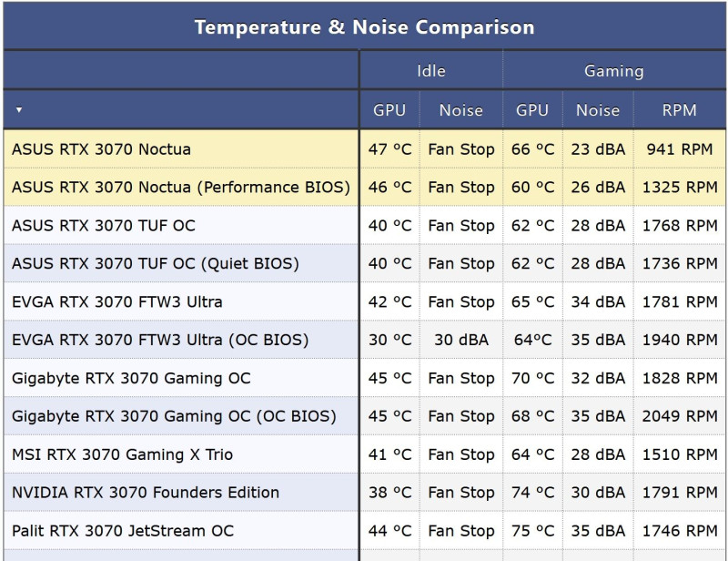This screenshot has width=728, height=561.
Task: Select the Gaming group header
Action: [613, 71]
